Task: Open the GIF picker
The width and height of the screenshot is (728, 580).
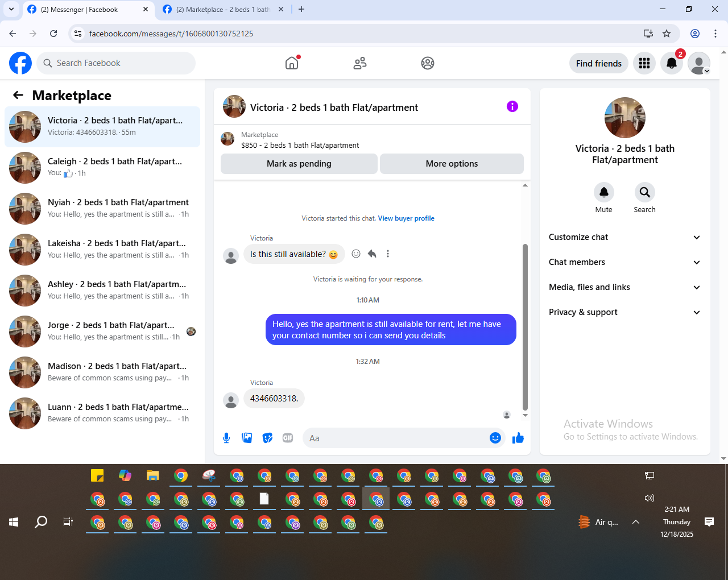Action: tap(288, 438)
